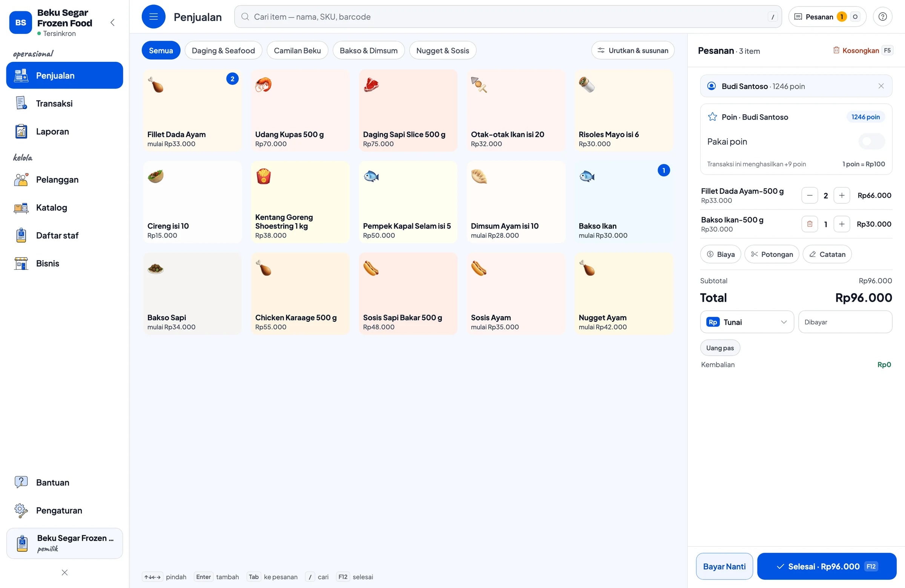Click the X icon below the sidebar

click(x=64, y=573)
